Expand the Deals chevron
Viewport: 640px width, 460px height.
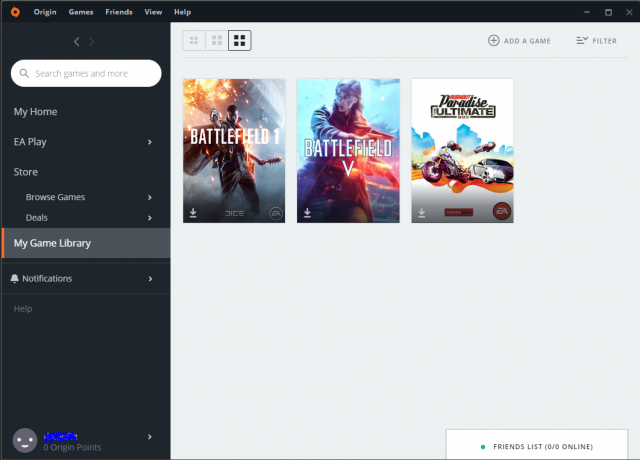coord(150,217)
